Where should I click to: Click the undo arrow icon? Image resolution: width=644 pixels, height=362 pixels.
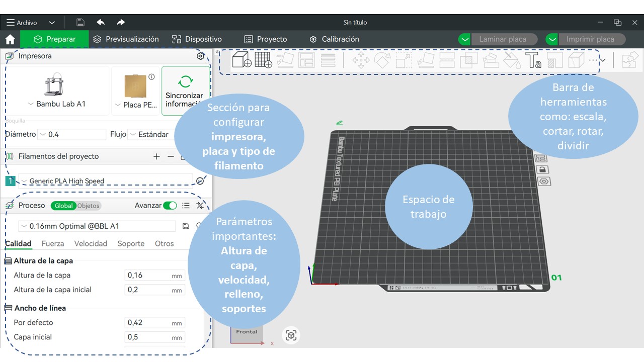pyautogui.click(x=101, y=23)
